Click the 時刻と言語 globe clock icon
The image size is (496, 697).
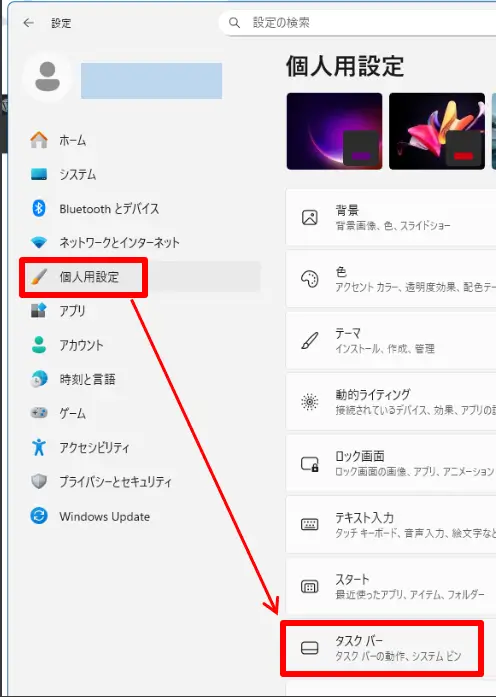[39, 379]
